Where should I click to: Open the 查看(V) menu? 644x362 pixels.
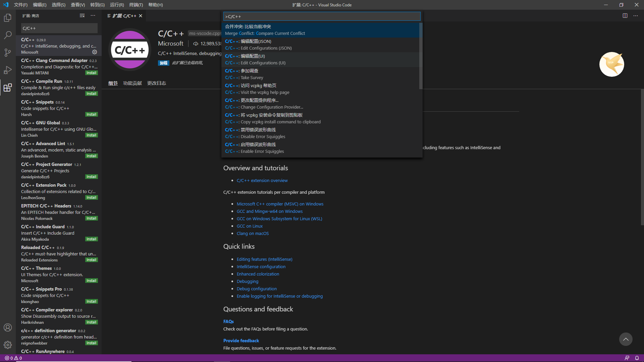pyautogui.click(x=78, y=5)
